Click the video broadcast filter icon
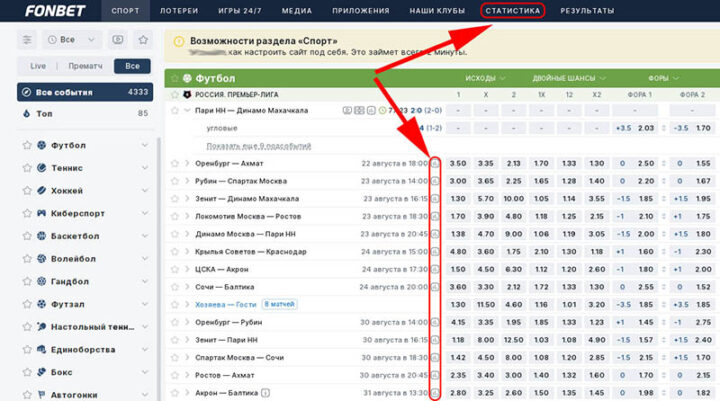 [x=118, y=40]
